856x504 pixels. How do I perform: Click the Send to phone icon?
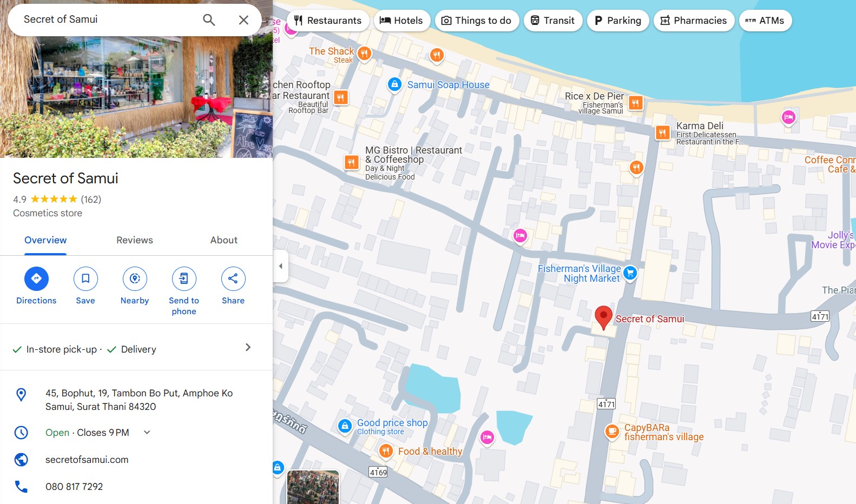[x=184, y=278]
